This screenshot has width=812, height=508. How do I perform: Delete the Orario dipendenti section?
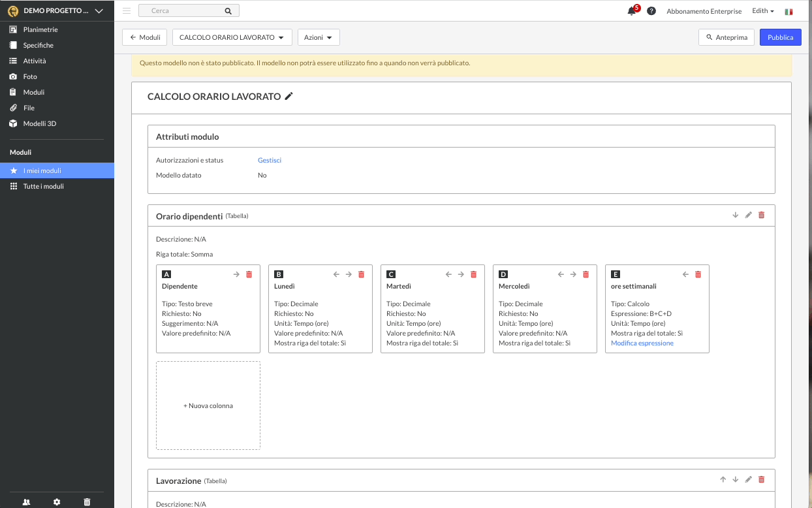tap(762, 215)
